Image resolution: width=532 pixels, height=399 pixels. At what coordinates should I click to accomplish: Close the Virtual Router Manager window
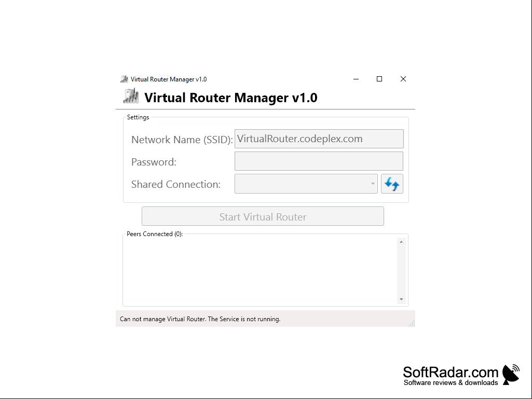coord(403,79)
